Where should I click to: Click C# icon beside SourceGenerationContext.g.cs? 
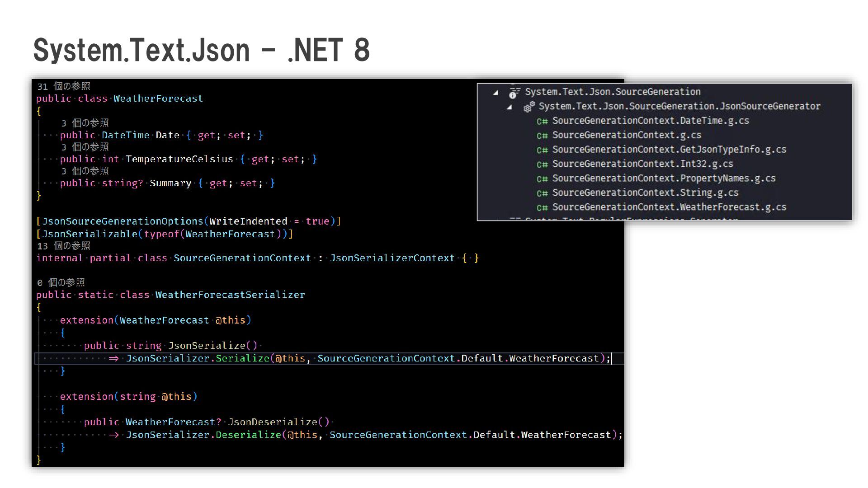click(x=542, y=136)
